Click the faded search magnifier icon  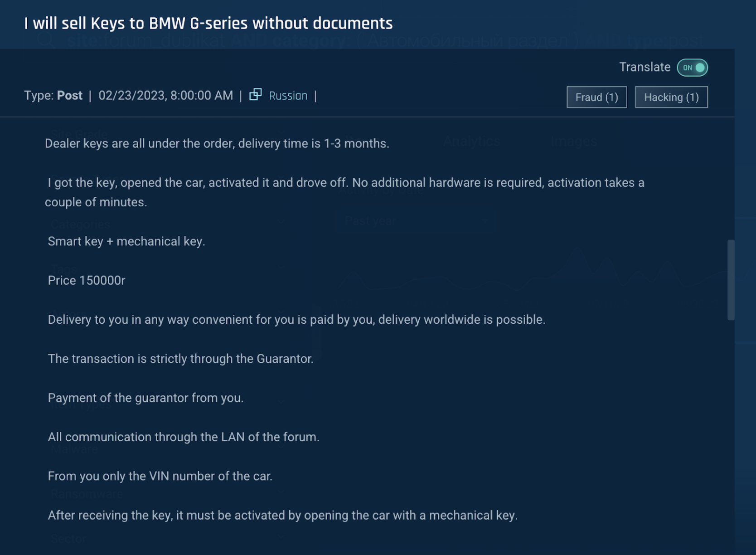[46, 41]
